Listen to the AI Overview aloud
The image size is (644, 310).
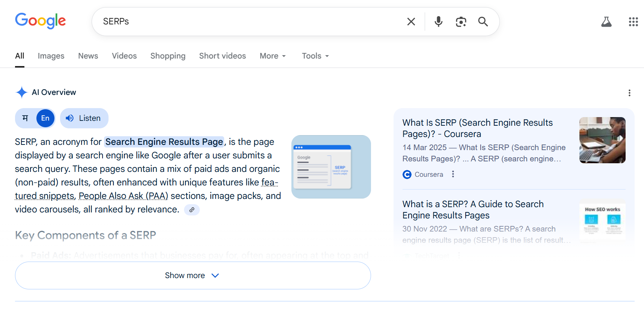(x=84, y=118)
